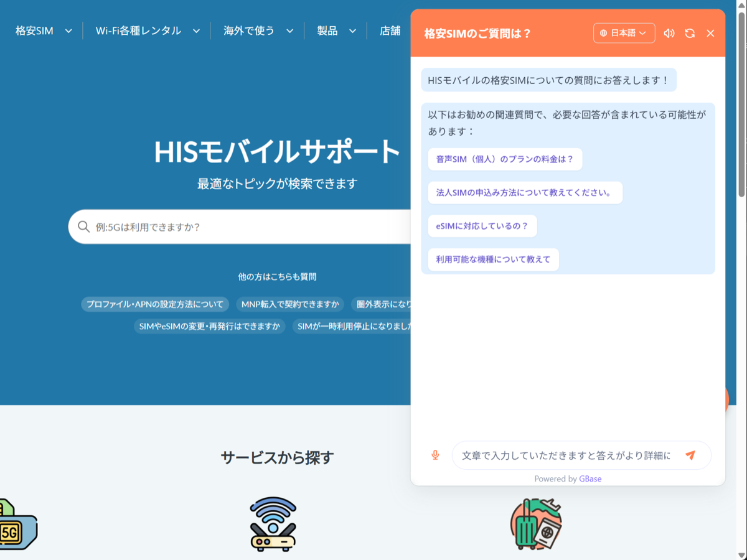Click the magnifier search icon
Screen dimensions: 747x560
point(83,226)
